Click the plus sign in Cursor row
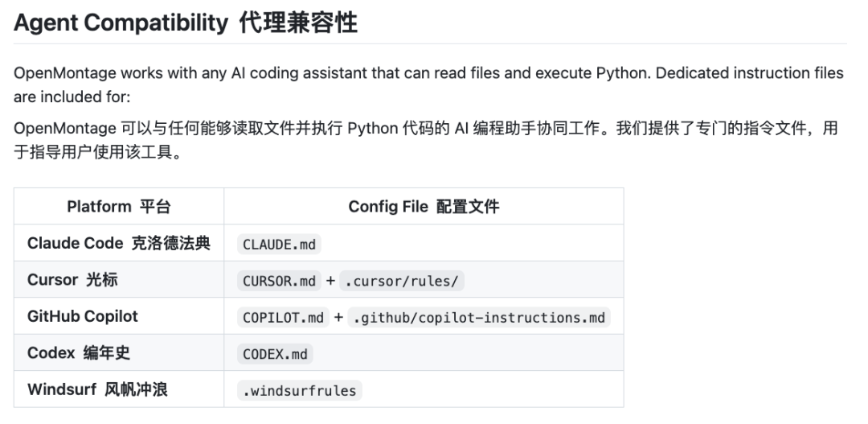Viewport: 868px width, 424px height. (330, 281)
